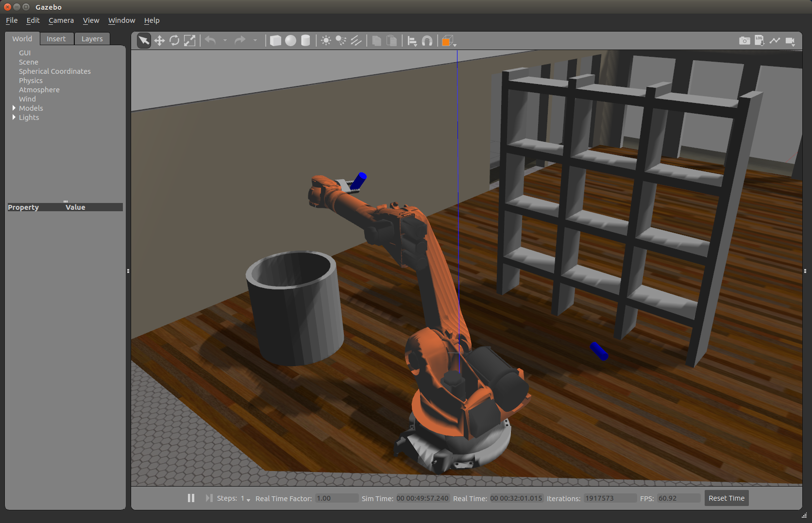Select the scale mode tool
Image resolution: width=812 pixels, height=523 pixels.
click(x=190, y=41)
